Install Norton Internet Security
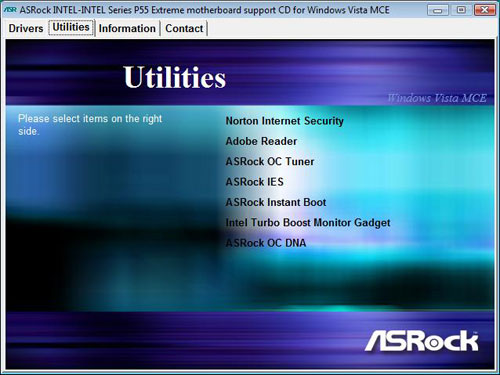 pyautogui.click(x=284, y=121)
